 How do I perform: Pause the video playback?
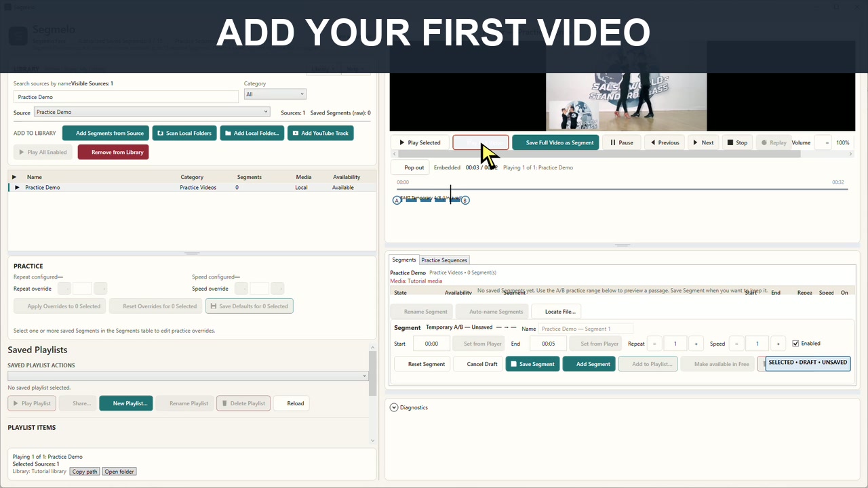coord(621,142)
